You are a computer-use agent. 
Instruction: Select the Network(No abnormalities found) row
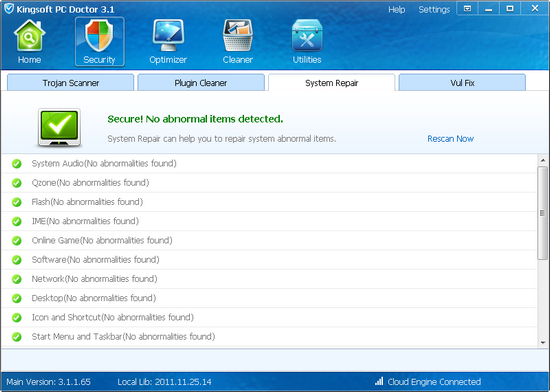click(x=269, y=279)
